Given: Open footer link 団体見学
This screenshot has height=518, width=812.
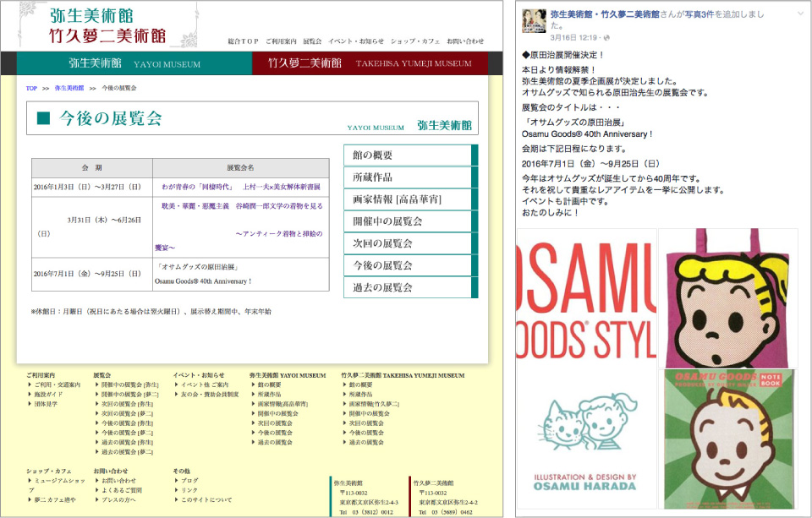Looking at the screenshot, I should tap(46, 404).
